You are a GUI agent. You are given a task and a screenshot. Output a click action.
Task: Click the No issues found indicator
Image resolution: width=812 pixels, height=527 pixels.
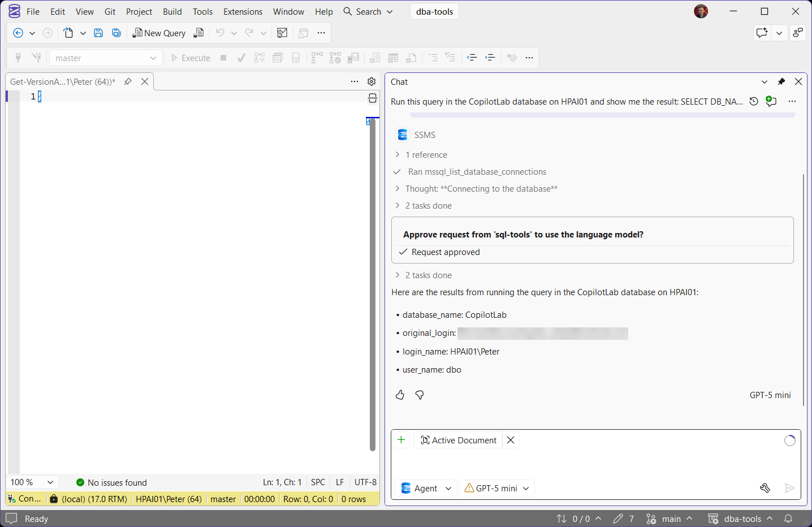(111, 482)
